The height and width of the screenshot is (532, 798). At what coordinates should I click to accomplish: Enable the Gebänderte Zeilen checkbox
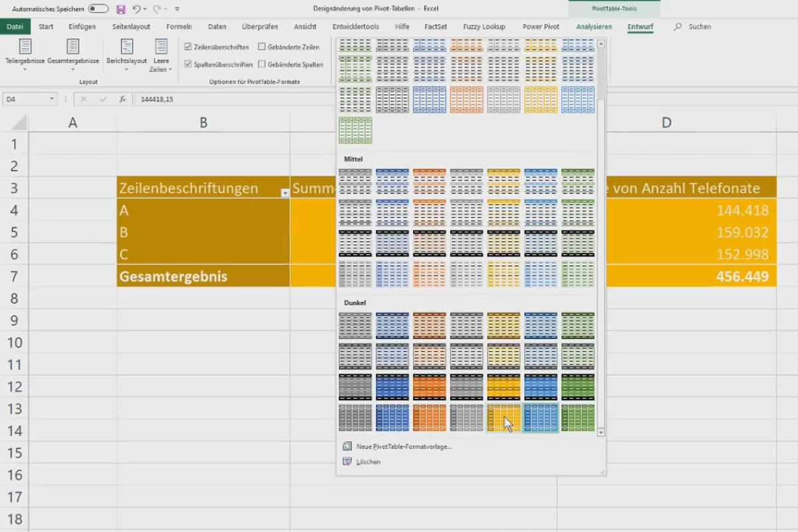pyautogui.click(x=262, y=47)
